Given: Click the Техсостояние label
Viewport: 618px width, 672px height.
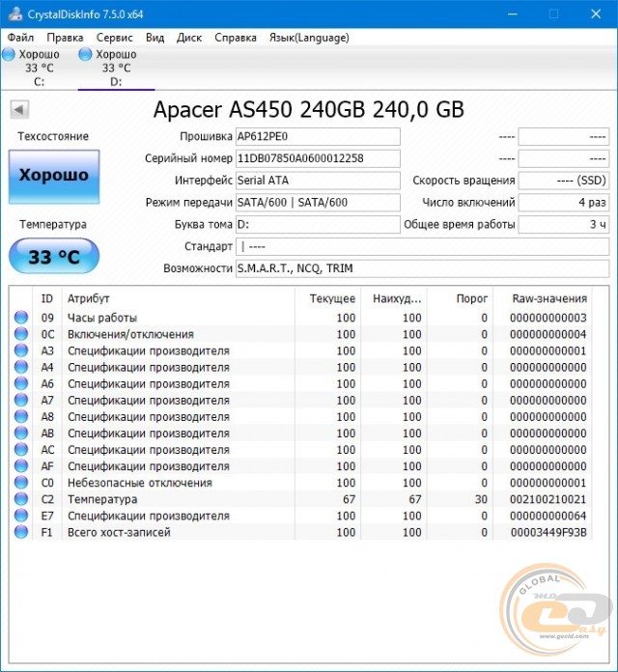Looking at the screenshot, I should (53, 136).
